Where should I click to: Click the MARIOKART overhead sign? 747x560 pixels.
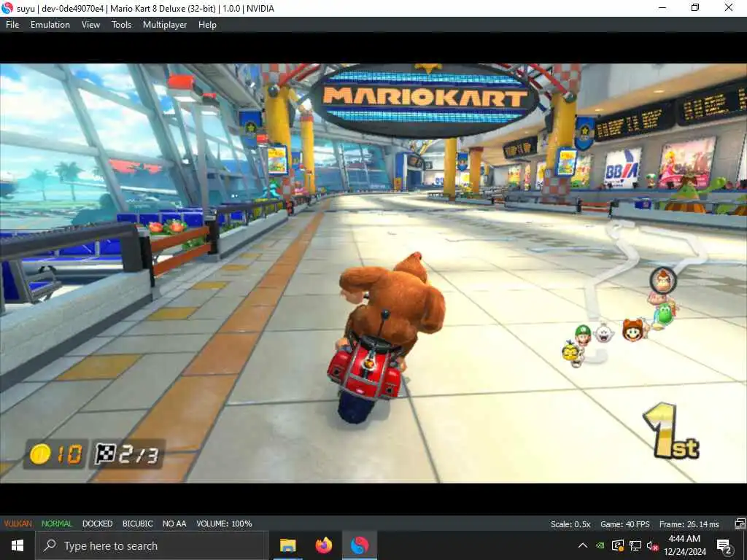point(425,98)
